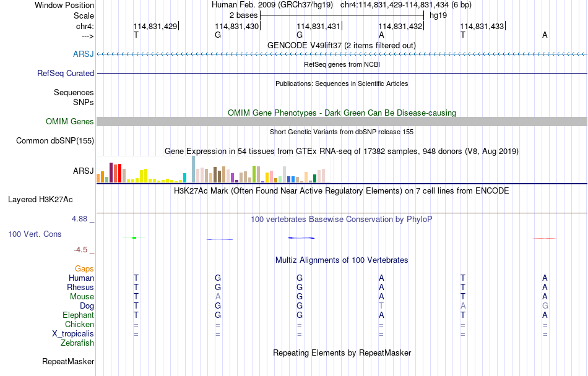588x376 pixels.
Task: Select the Human species label
Action: coord(81,278)
